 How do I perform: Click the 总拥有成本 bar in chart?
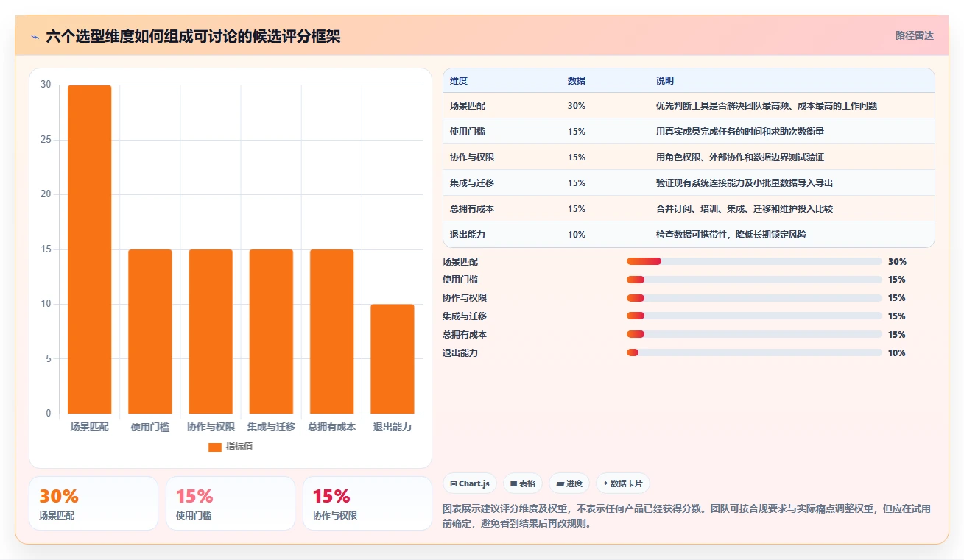[331, 331]
